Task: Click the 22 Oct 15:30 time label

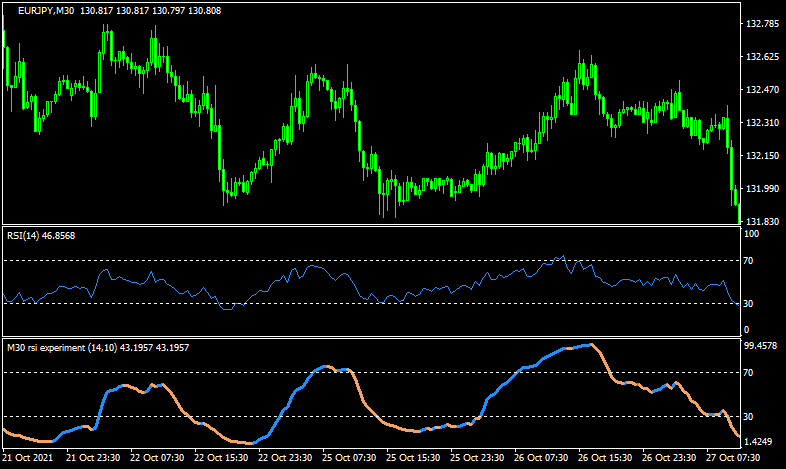Action: (221, 457)
